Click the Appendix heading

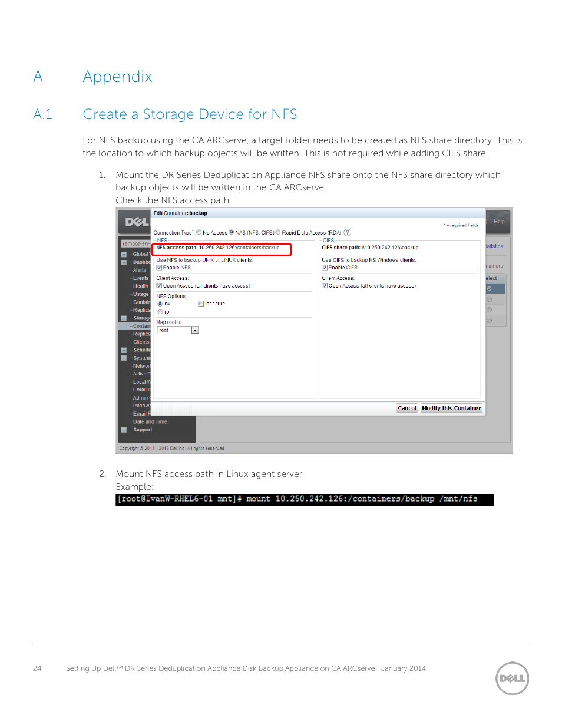point(118,77)
